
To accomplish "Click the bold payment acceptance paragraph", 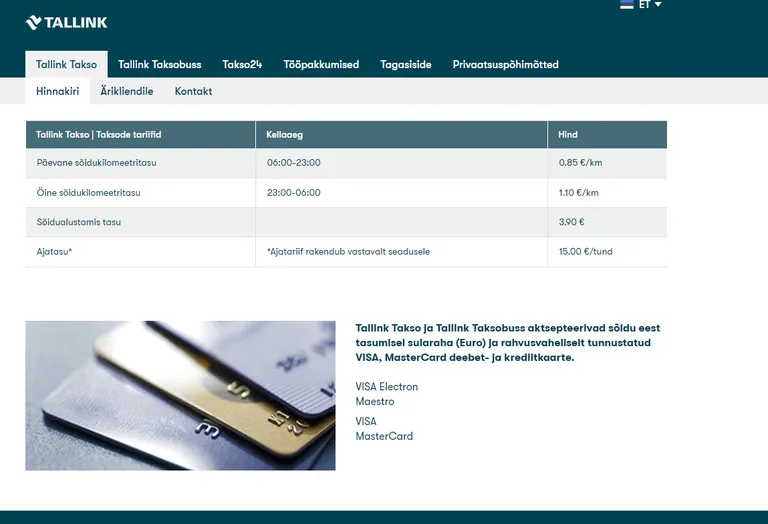I will point(508,343).
